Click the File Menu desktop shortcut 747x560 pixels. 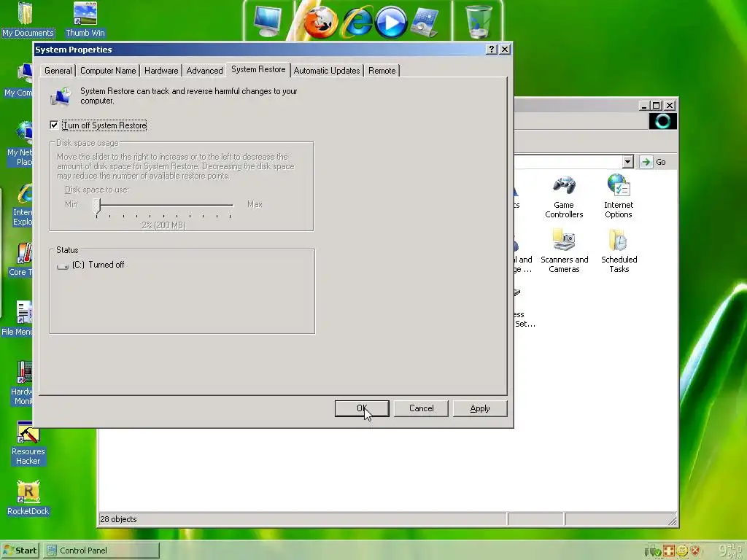pyautogui.click(x=18, y=319)
